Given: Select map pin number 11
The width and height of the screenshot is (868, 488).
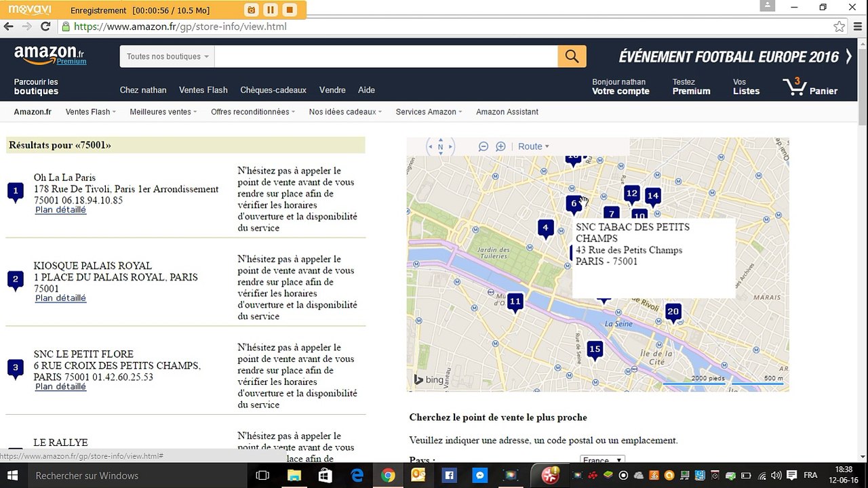Looking at the screenshot, I should coord(515,303).
